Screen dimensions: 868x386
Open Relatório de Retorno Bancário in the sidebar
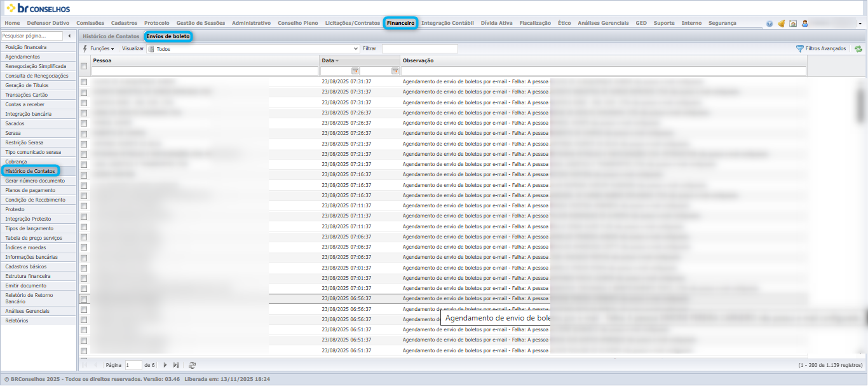pos(38,298)
